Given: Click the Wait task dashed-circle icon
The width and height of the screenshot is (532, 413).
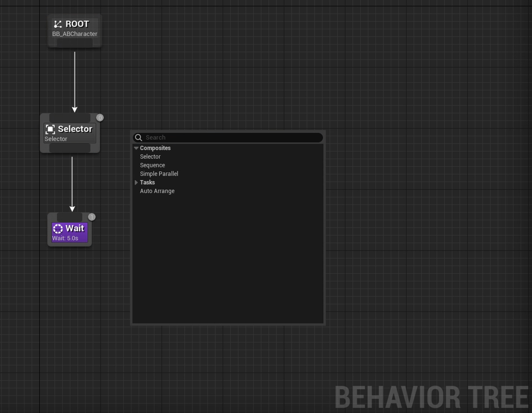Looking at the screenshot, I should 58,229.
